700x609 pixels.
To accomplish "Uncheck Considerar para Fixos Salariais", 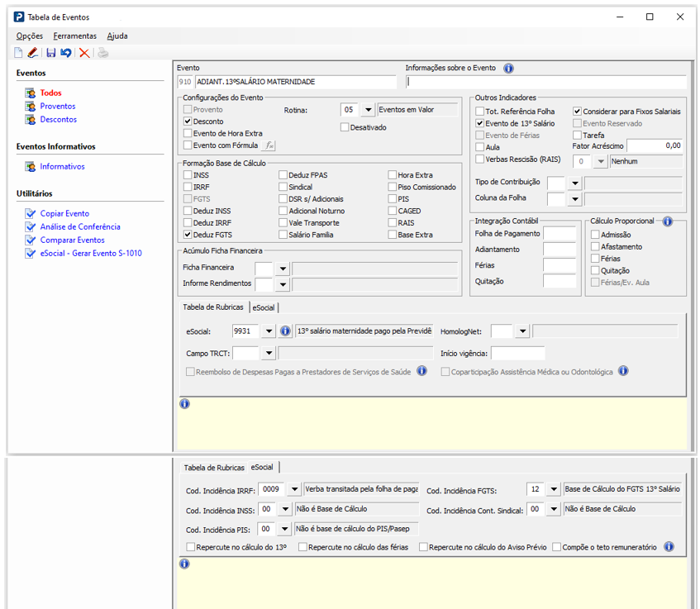I will click(x=577, y=112).
